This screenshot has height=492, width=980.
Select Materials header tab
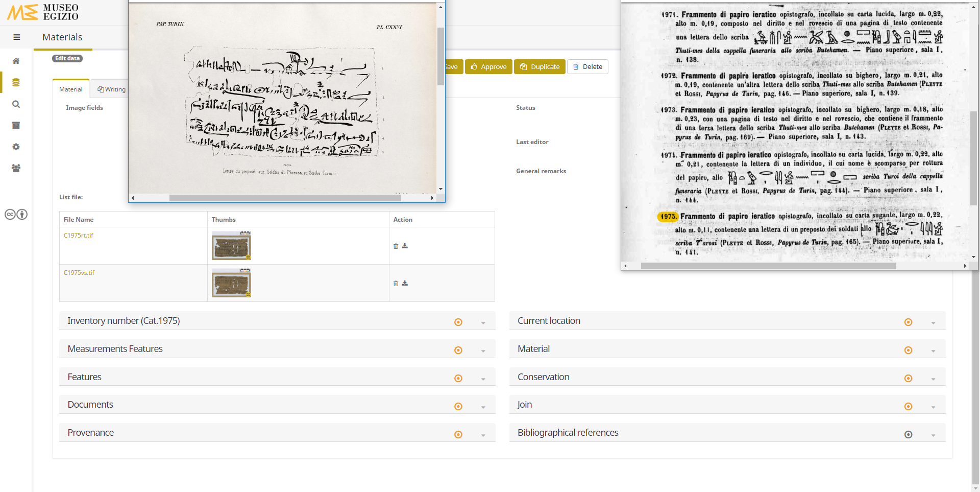point(62,37)
